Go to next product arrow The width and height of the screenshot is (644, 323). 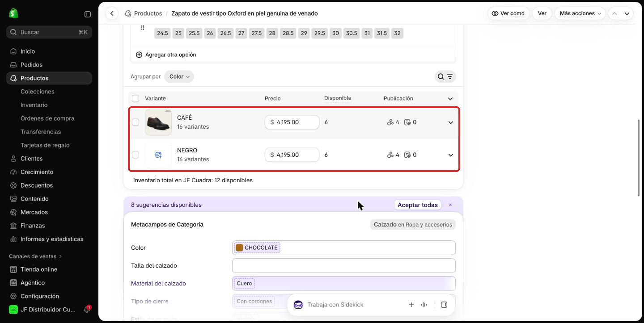coord(627,13)
